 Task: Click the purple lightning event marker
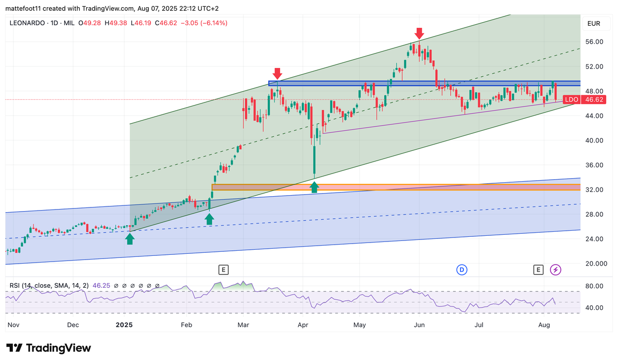tap(555, 269)
